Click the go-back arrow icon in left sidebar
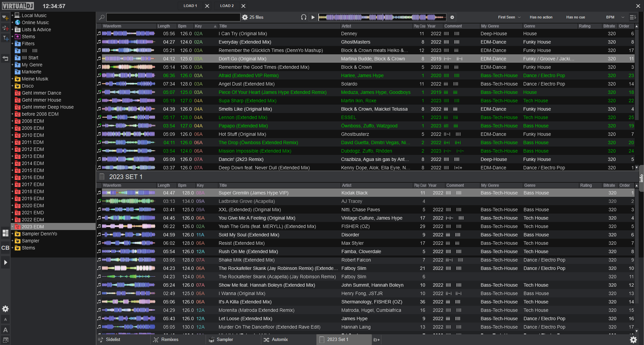Viewport: 644px width, 345px height. (5, 58)
